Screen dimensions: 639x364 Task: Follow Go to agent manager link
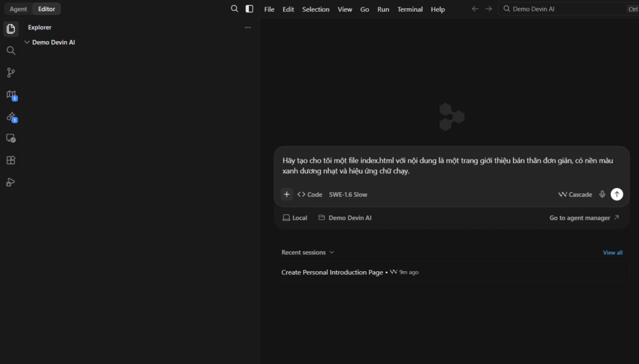pos(584,218)
